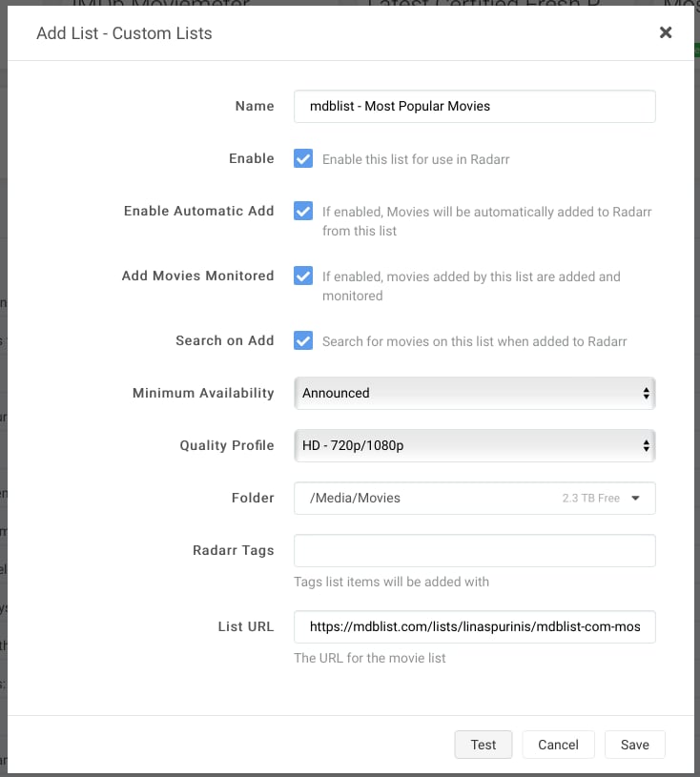
Task: Close the Add List dialog with X
Action: [x=666, y=32]
